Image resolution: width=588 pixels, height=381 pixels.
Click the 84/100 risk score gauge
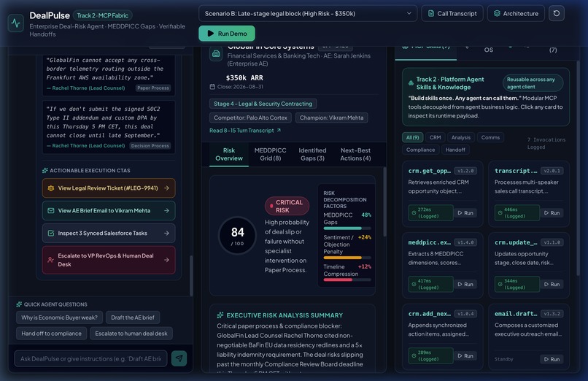pos(237,236)
